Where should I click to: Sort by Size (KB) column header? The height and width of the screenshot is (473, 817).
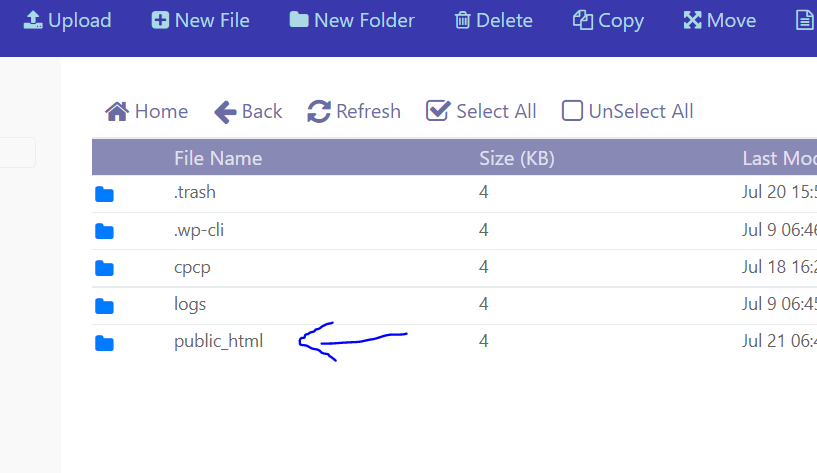(517, 158)
